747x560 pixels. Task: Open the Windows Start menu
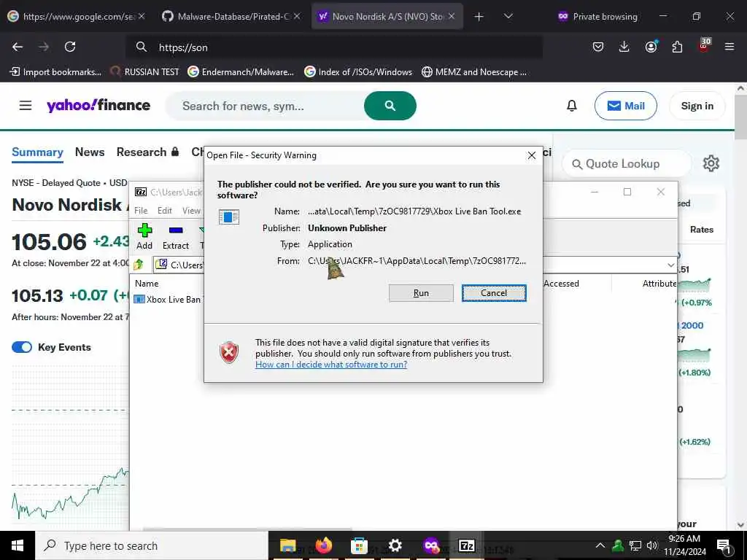[x=18, y=545]
